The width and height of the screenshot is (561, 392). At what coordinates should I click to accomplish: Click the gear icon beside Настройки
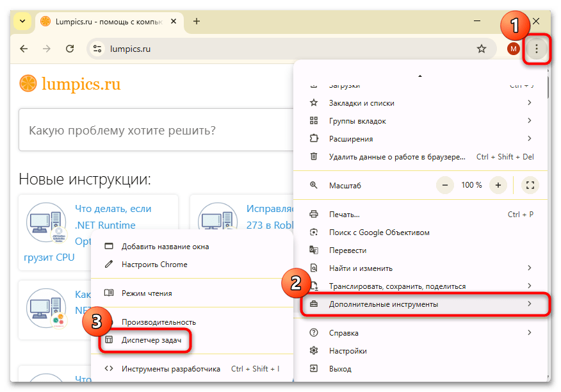pos(314,350)
